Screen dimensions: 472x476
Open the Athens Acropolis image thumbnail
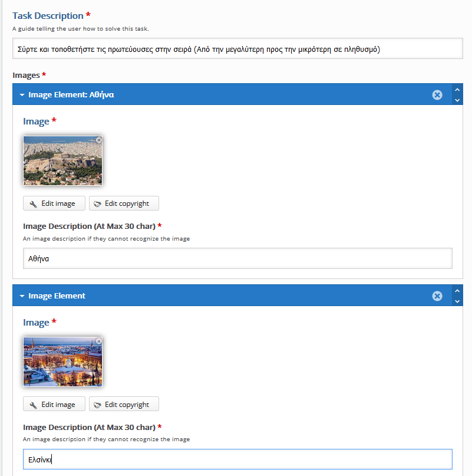[x=63, y=160]
